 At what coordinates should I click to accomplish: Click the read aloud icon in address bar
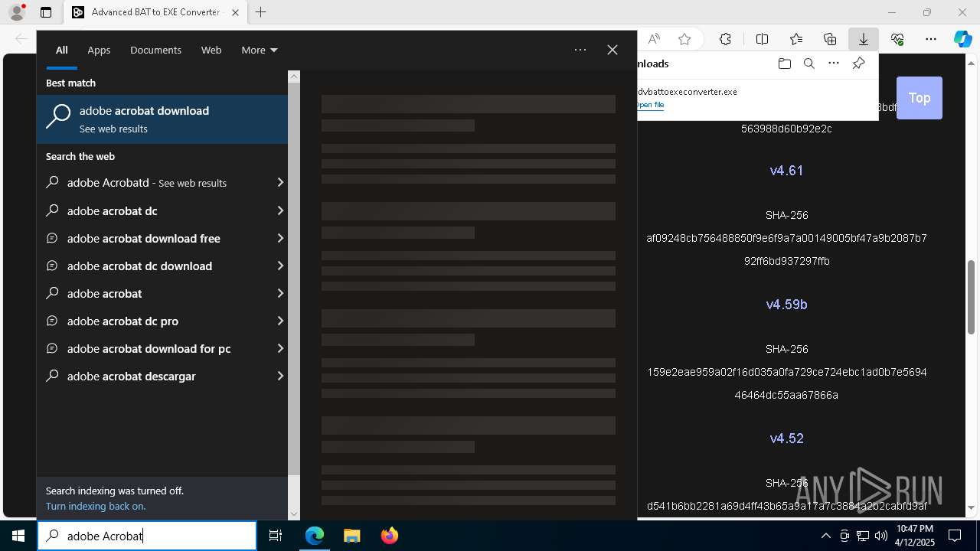coord(654,39)
